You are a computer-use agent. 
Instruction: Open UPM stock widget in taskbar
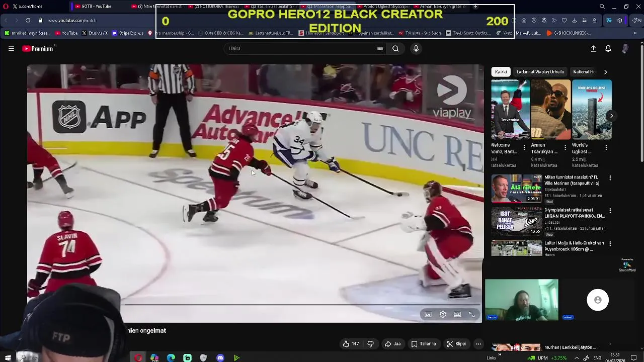[547, 358]
